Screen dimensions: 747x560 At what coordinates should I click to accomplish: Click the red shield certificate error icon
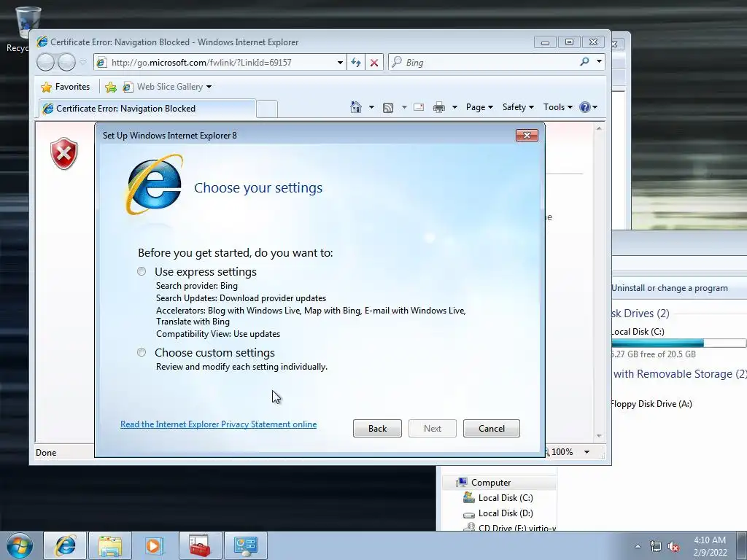pyautogui.click(x=64, y=153)
